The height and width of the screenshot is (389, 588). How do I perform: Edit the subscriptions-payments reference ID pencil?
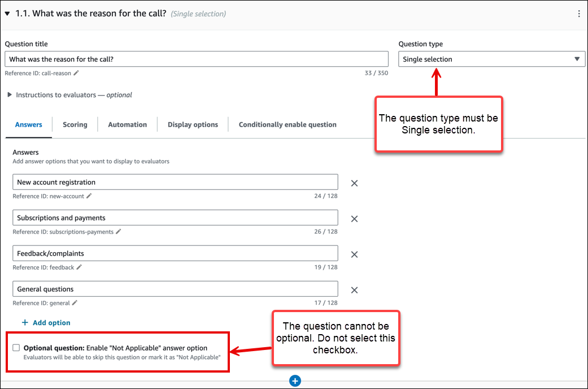(x=119, y=232)
